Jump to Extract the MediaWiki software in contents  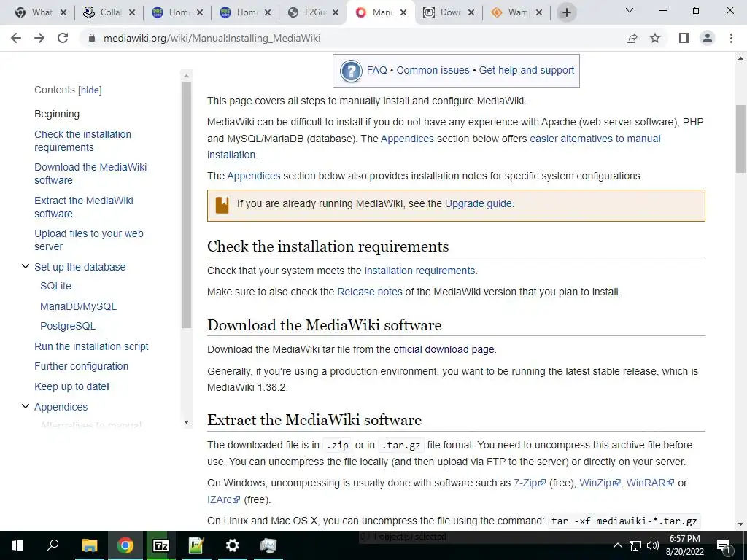[x=84, y=207]
